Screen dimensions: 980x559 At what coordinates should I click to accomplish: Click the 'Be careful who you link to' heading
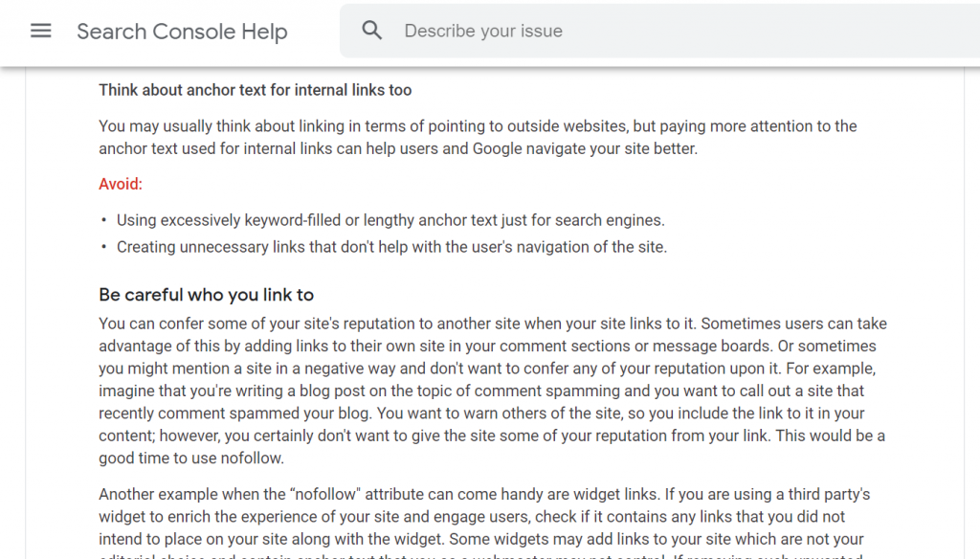pos(206,295)
